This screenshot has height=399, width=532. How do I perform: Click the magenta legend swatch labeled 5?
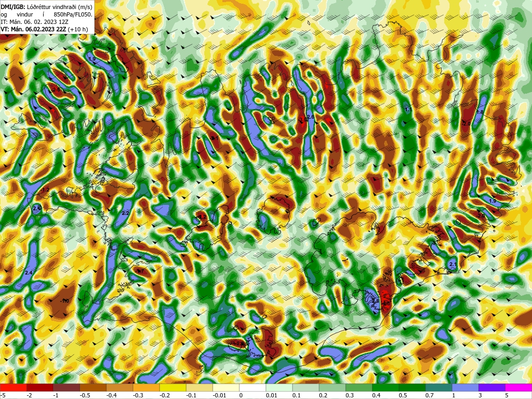point(518,387)
